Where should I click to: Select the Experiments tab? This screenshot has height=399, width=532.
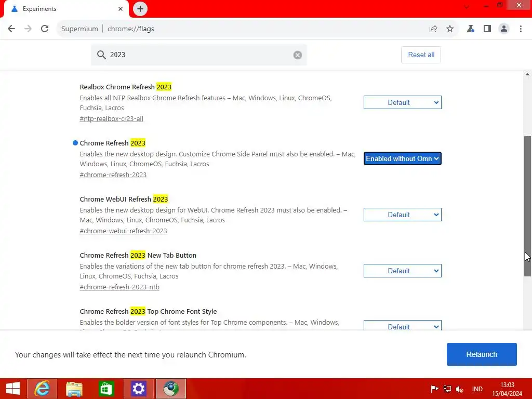point(66,9)
